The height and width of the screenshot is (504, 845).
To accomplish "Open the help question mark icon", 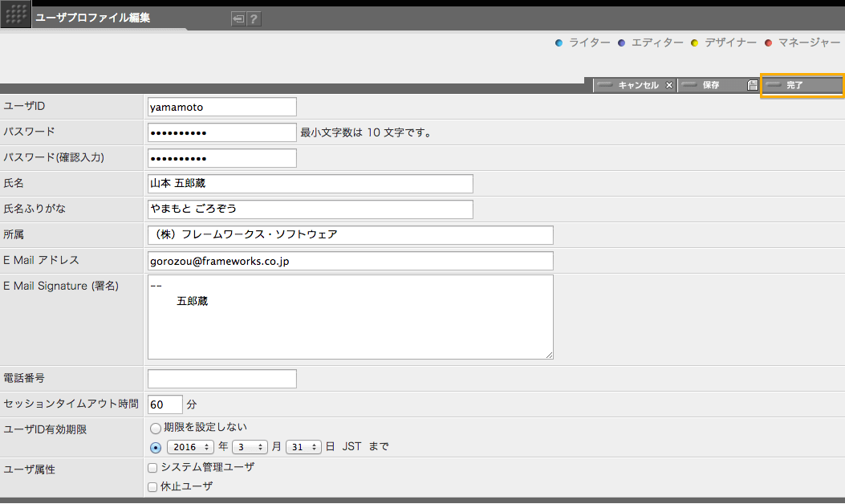I will coord(254,19).
